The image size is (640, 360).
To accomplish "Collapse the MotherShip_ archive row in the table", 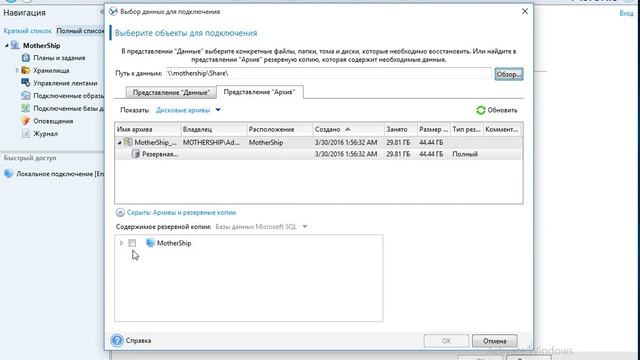I will (x=119, y=142).
